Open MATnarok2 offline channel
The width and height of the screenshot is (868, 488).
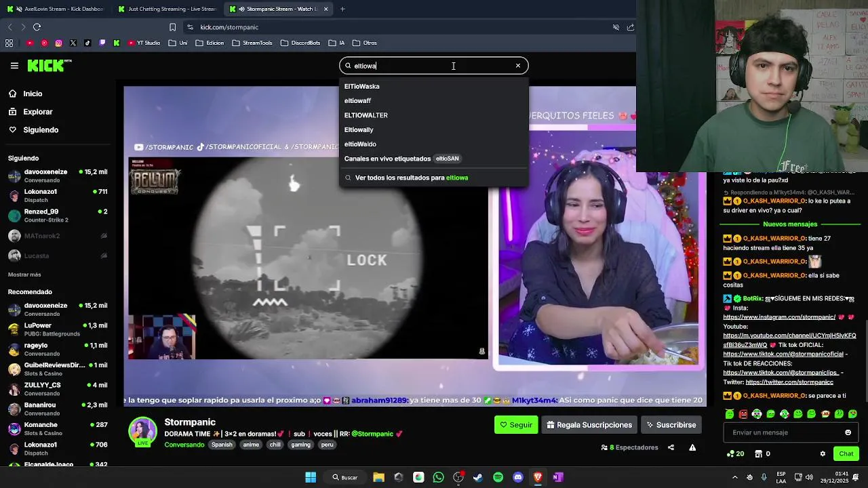[58, 236]
